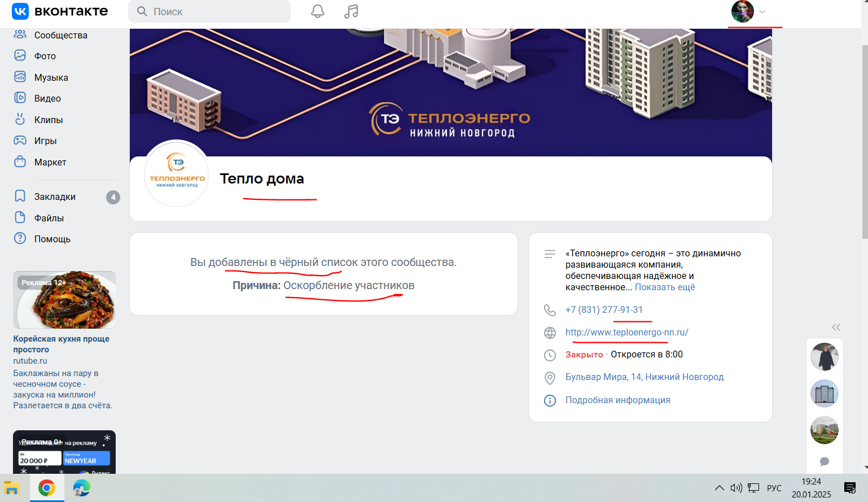Open Закладки in sidebar

click(x=55, y=197)
